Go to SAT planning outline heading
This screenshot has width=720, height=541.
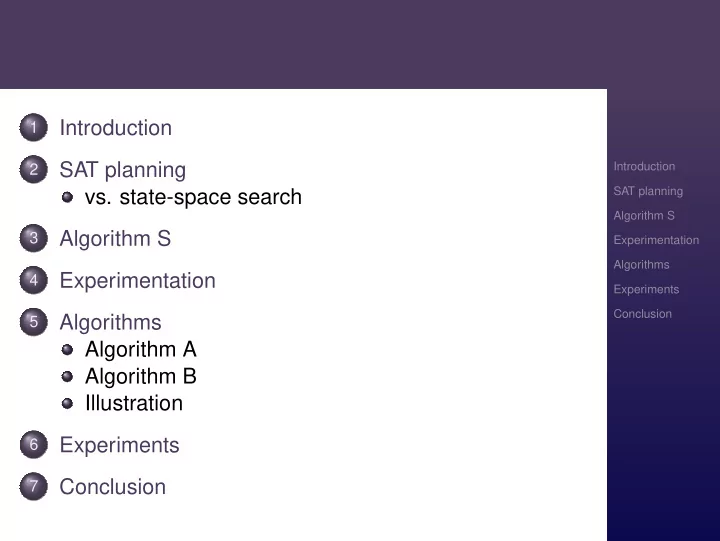pos(123,170)
